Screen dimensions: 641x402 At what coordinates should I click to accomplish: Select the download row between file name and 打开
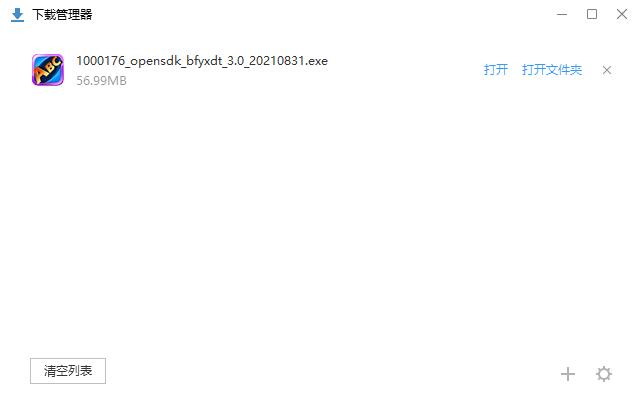point(405,70)
